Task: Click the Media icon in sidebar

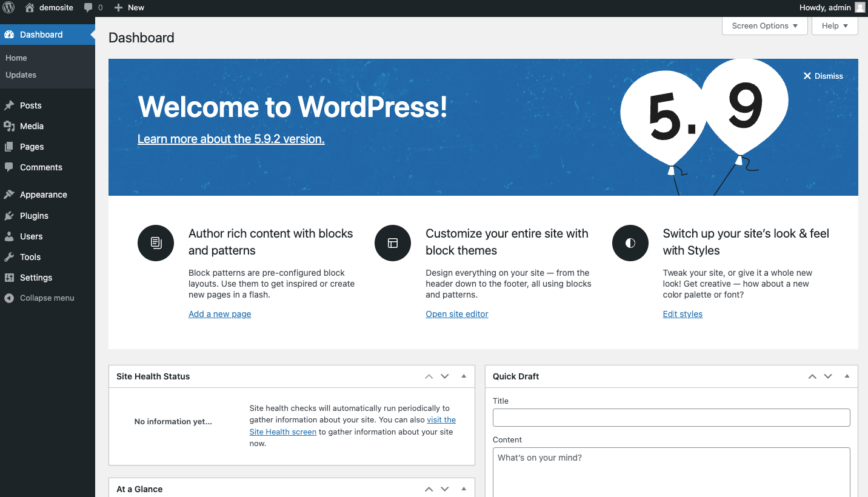Action: tap(9, 126)
